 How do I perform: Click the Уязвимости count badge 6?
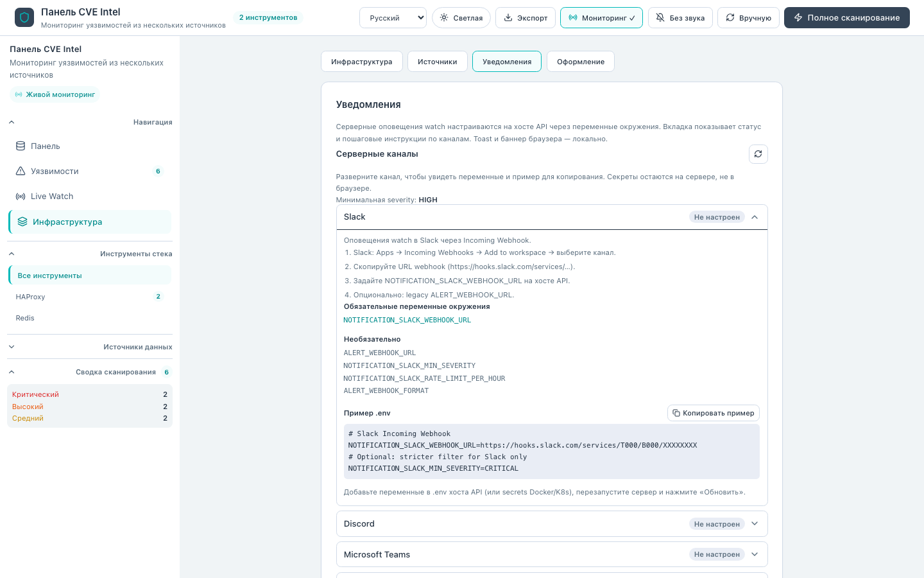pos(158,171)
